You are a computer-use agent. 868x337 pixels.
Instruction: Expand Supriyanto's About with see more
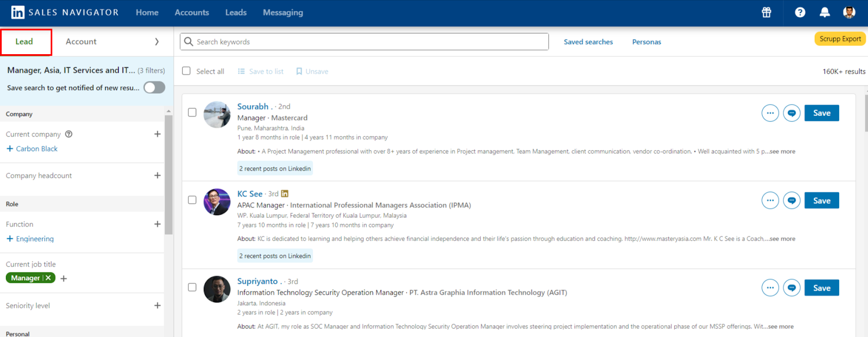click(781, 327)
